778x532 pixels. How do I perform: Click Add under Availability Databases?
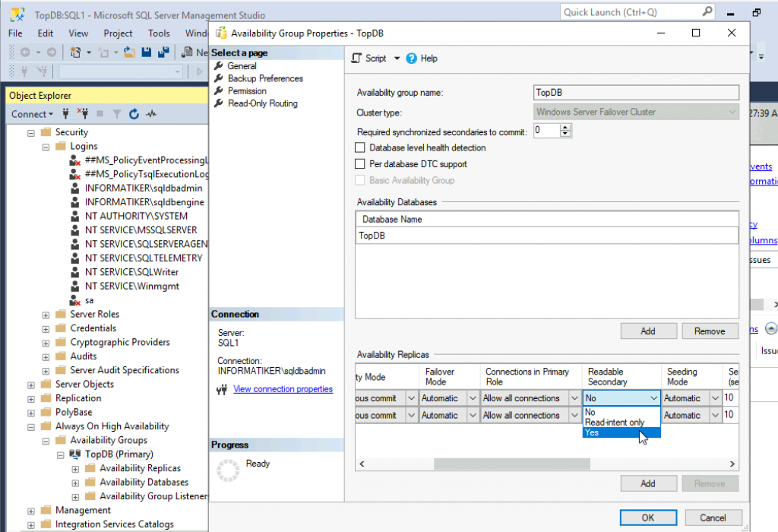tap(648, 331)
